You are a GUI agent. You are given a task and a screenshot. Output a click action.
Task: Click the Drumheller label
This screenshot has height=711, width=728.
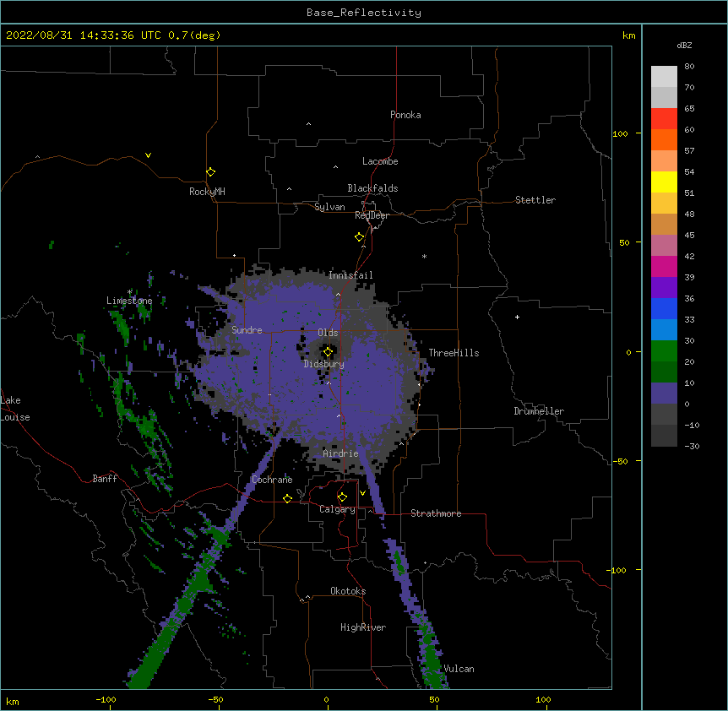click(x=539, y=411)
